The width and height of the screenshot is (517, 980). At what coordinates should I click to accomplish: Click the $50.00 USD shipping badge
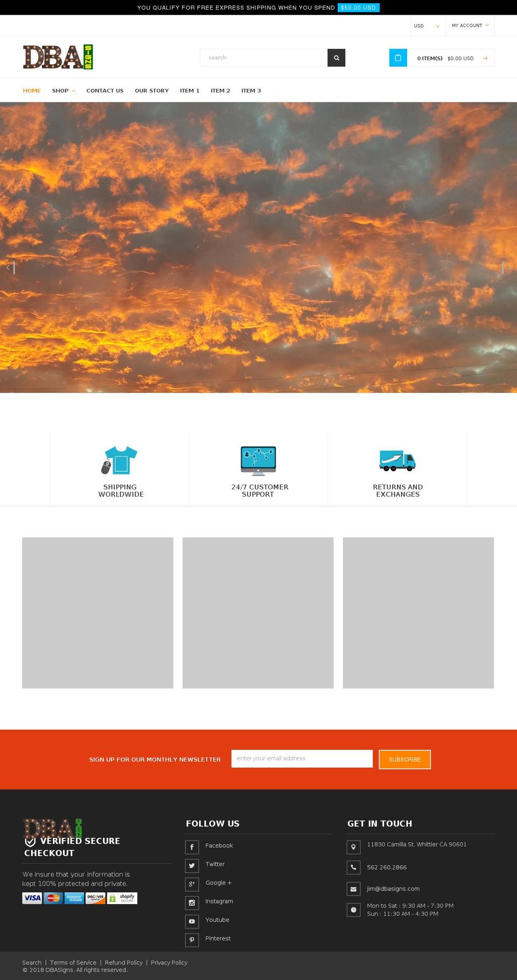[358, 8]
